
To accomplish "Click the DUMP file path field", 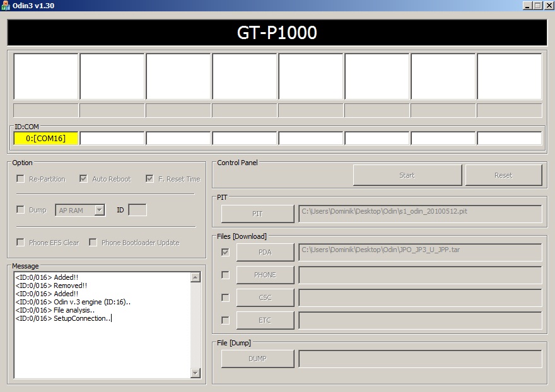I will click(420, 359).
